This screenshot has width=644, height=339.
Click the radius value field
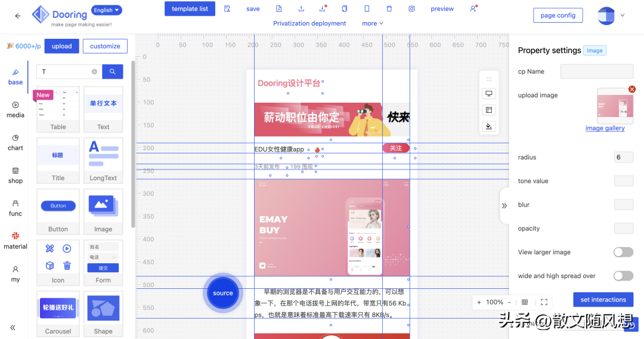click(x=624, y=158)
